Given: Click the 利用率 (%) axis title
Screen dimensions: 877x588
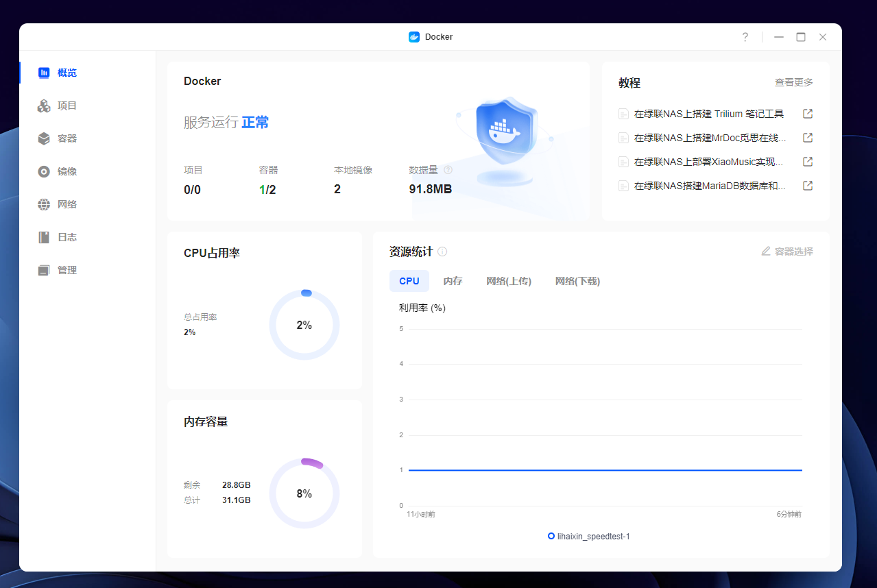Looking at the screenshot, I should click(x=422, y=308).
